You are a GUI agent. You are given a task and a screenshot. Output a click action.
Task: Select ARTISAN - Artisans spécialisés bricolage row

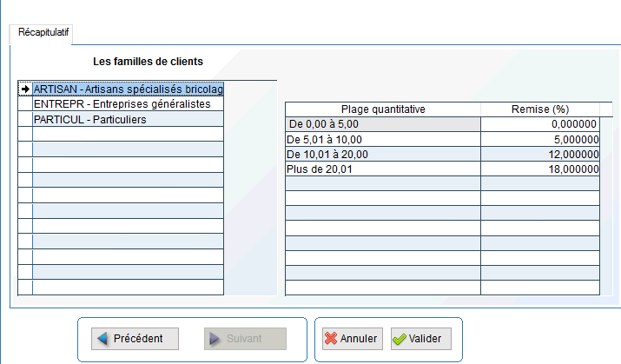pyautogui.click(x=128, y=89)
